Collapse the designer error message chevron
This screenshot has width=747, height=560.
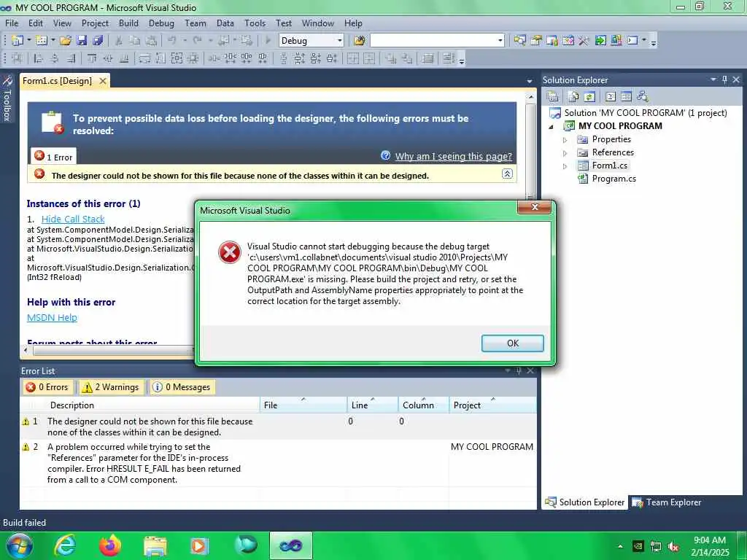(508, 174)
